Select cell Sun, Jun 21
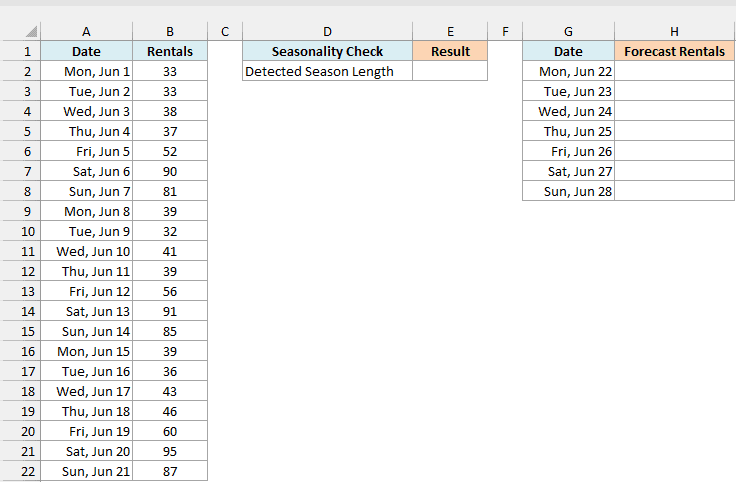Viewport: 736px width, 482px height. pyautogui.click(x=86, y=471)
